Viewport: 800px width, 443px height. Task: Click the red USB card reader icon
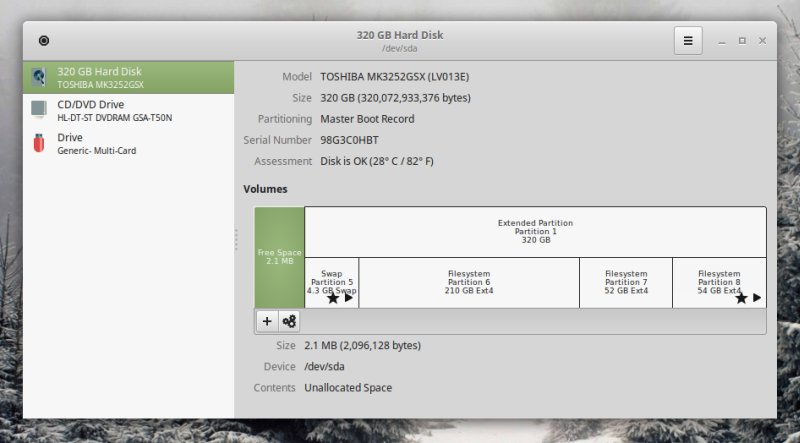click(39, 143)
